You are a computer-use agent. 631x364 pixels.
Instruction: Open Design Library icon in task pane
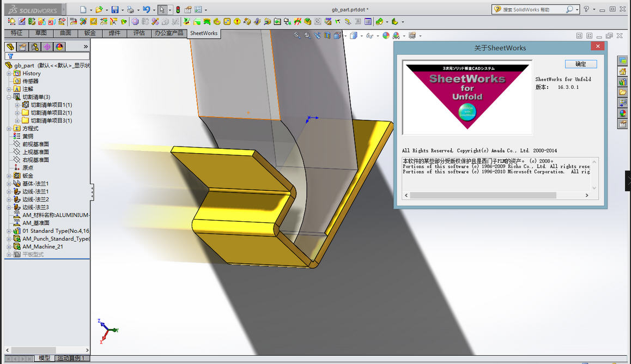[622, 82]
